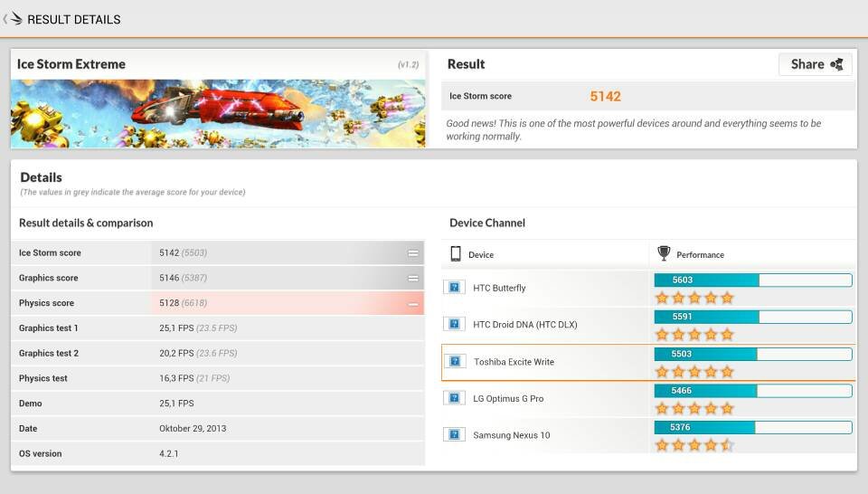Viewport: 868px width, 494px height.
Task: Click the 5603 performance bar
Action: click(753, 280)
